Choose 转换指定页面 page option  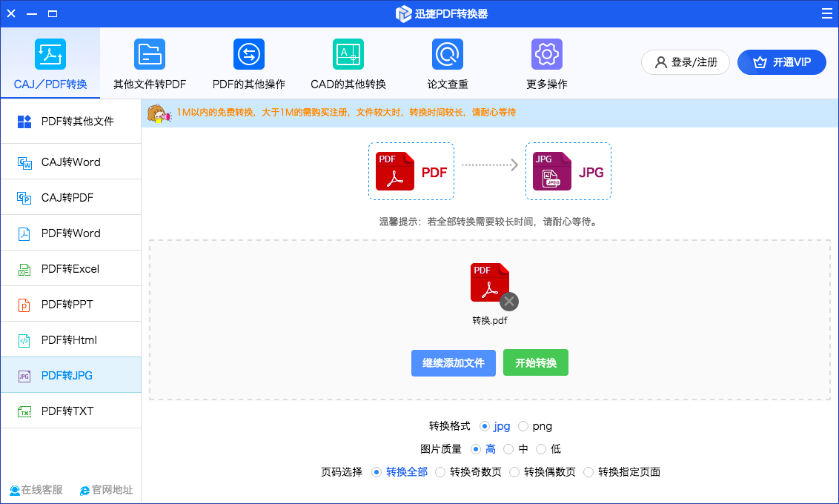pyautogui.click(x=588, y=472)
